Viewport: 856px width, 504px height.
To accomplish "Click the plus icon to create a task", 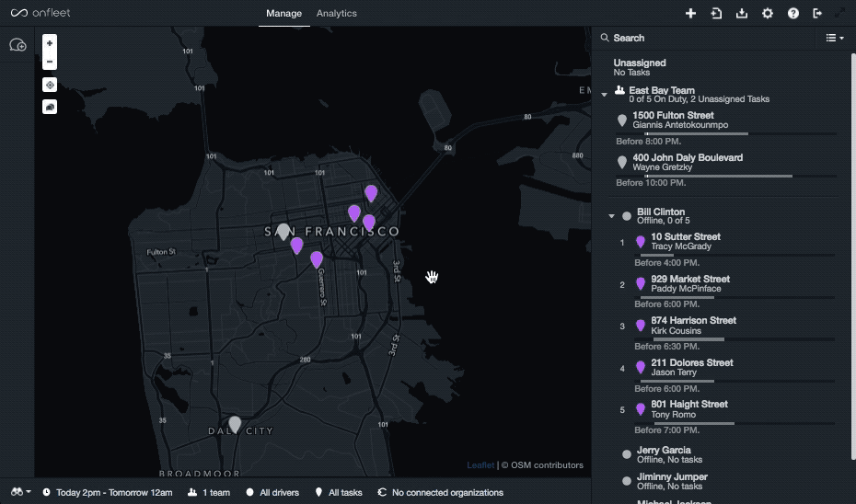I will [x=690, y=13].
